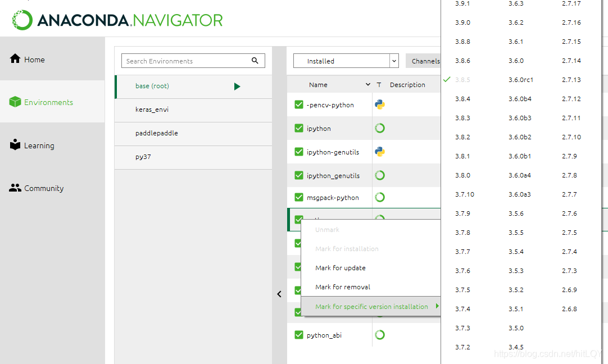Pick version 2.7.17 from the list
The image size is (608, 364).
pos(571,3)
